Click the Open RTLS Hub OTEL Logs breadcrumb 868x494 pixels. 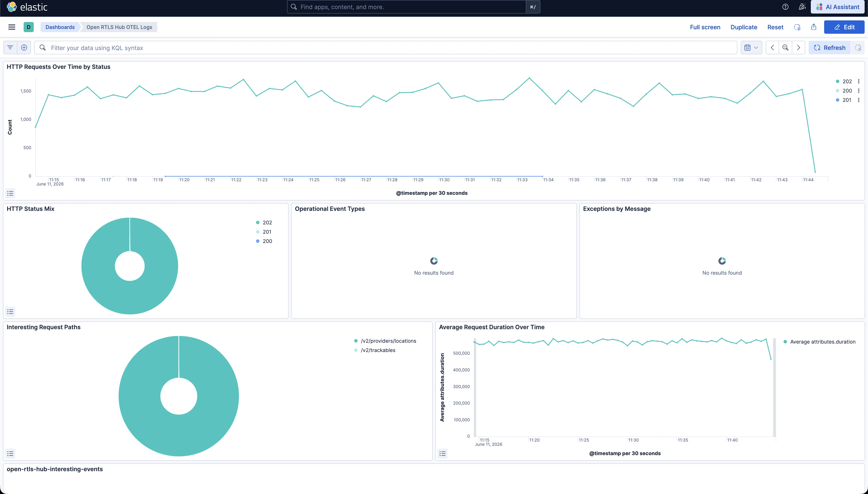coord(119,27)
